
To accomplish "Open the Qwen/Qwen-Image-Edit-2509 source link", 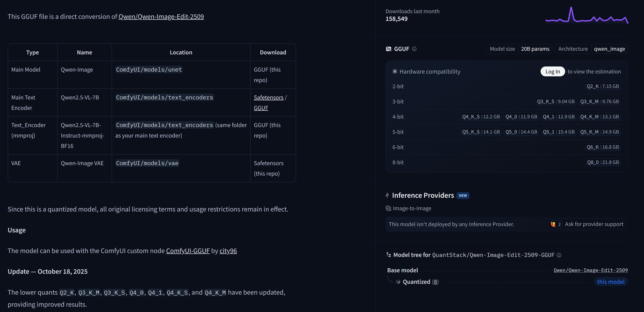I will coord(161,17).
